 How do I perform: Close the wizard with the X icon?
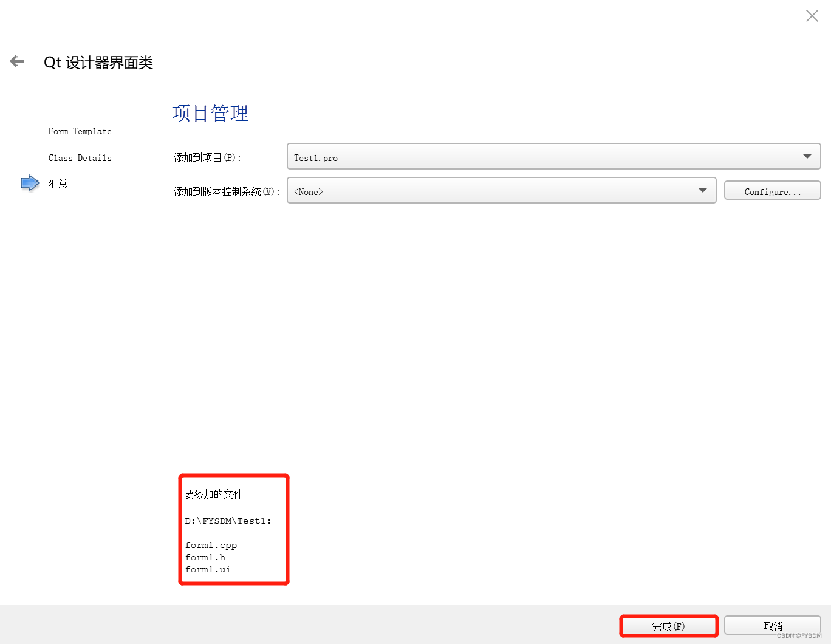coord(812,16)
